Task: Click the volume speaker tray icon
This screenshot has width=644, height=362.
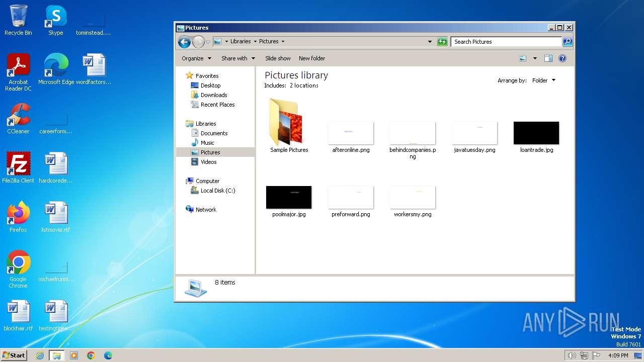Action: click(x=572, y=355)
